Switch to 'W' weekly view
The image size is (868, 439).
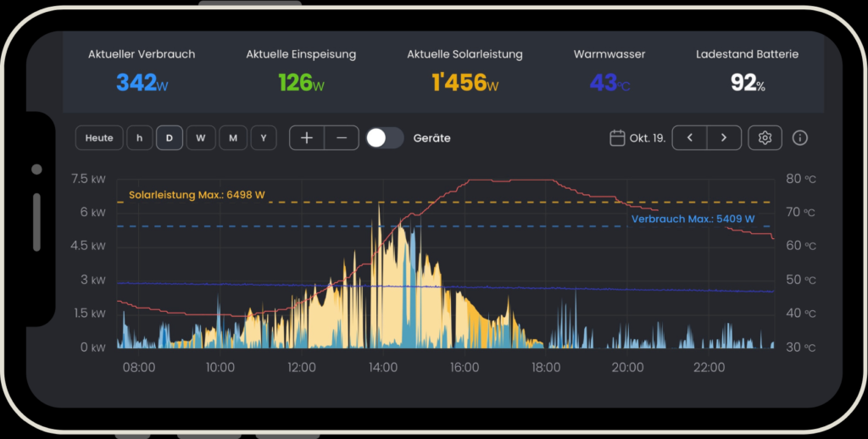pyautogui.click(x=201, y=138)
